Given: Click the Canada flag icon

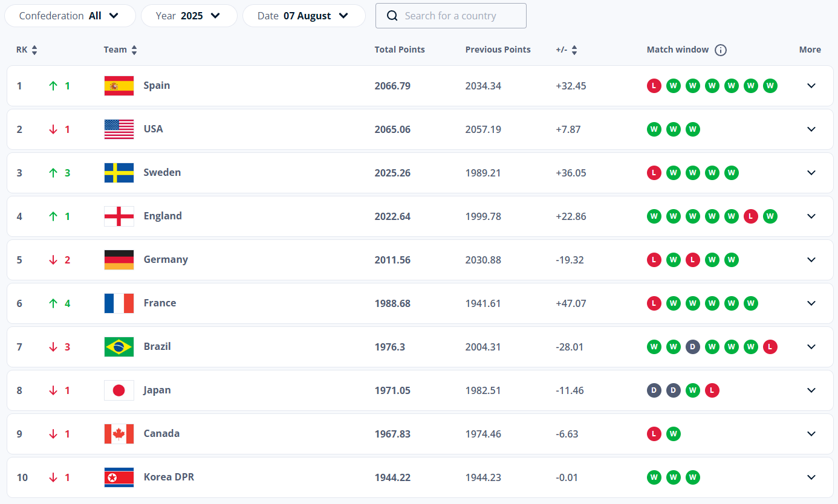Looking at the screenshot, I should tap(119, 434).
